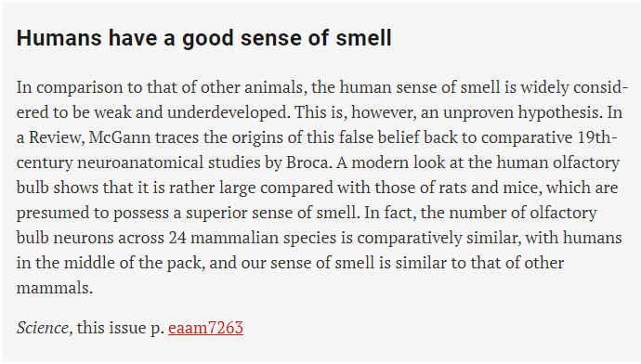Click the word underdeveloped
Screen dimensions: 641x364
(227, 112)
